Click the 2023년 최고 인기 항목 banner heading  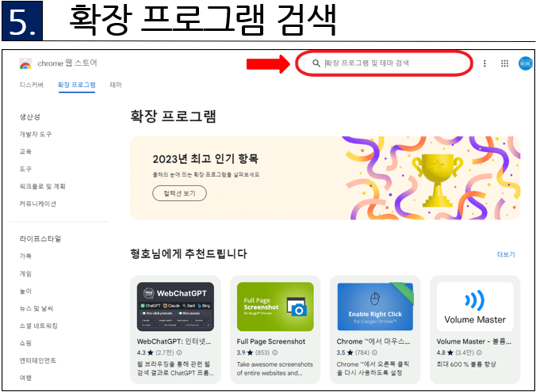click(205, 159)
